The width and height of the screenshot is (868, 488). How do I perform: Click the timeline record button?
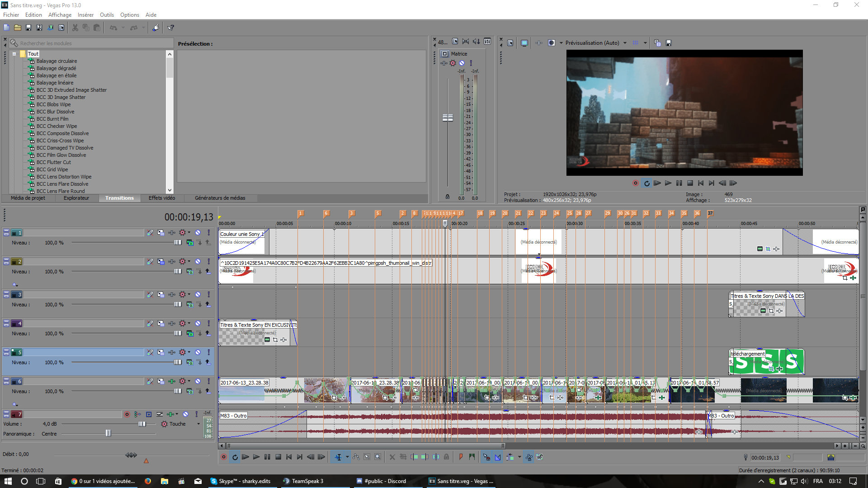[224, 457]
